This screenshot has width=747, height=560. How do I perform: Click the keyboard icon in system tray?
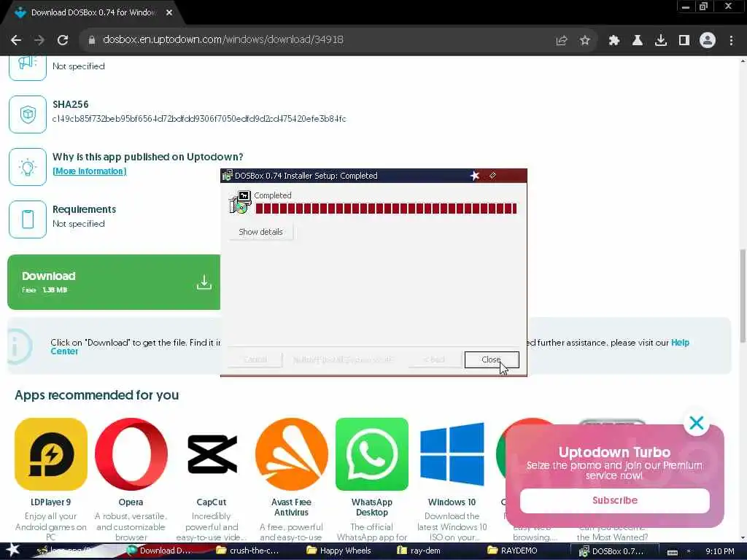pos(672,552)
